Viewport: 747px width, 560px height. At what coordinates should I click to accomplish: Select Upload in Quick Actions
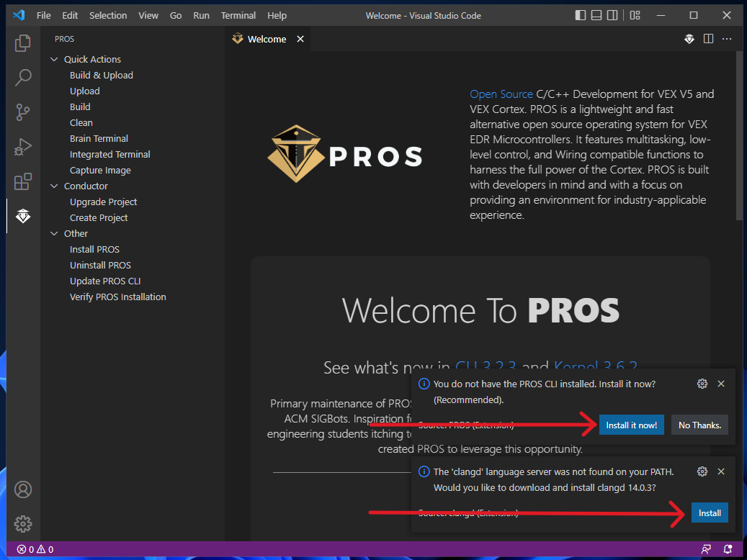click(85, 91)
